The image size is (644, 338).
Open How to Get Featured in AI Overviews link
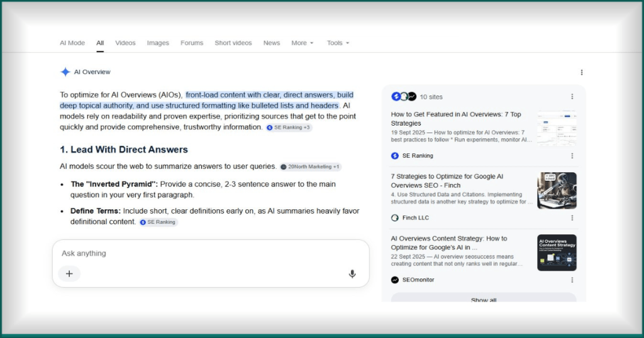(x=456, y=119)
